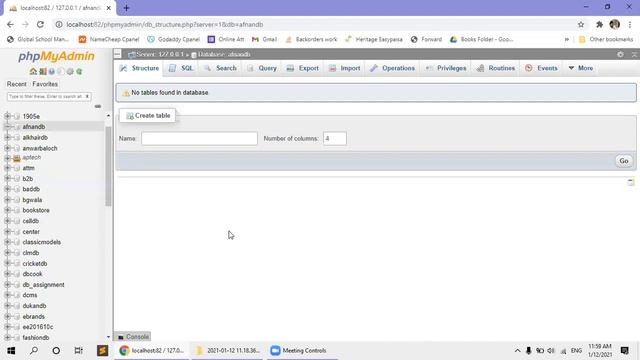
Task: Collapse navigation panel toggle icon
Action: pyautogui.click(x=118, y=54)
